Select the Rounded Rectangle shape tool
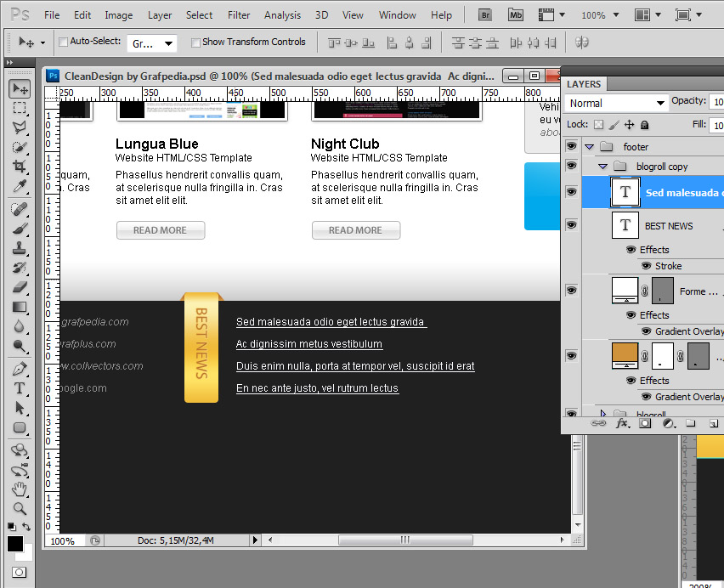Viewport: 724px width, 588px height. [x=20, y=427]
